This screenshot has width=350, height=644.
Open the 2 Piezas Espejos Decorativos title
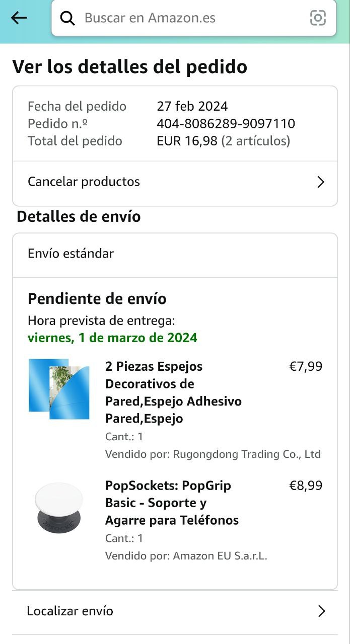pos(173,392)
